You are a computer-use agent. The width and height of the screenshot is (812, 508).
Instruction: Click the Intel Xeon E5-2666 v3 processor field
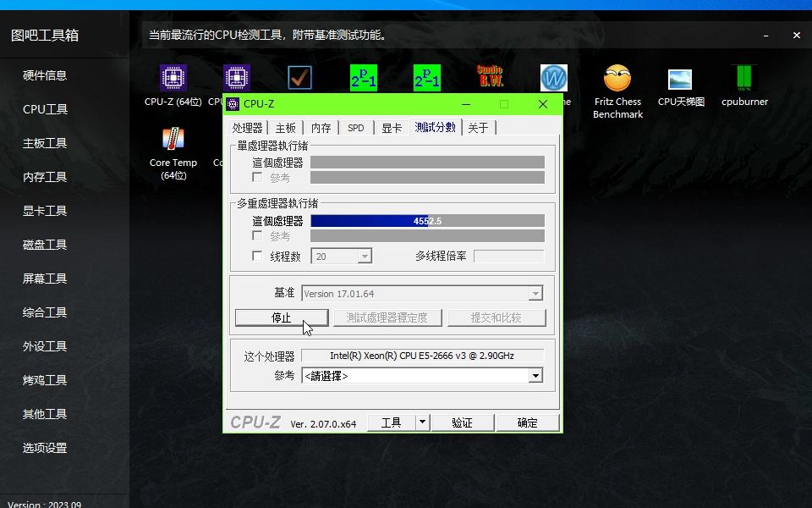[x=422, y=356]
